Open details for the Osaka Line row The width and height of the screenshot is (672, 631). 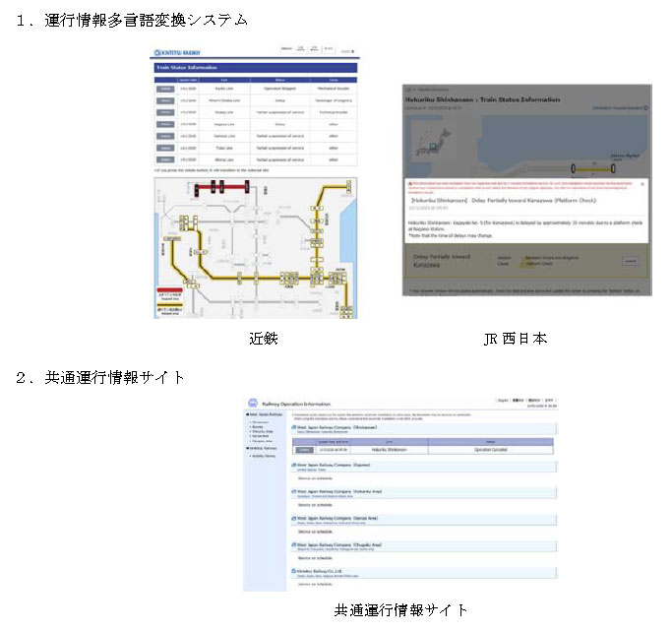(163, 112)
